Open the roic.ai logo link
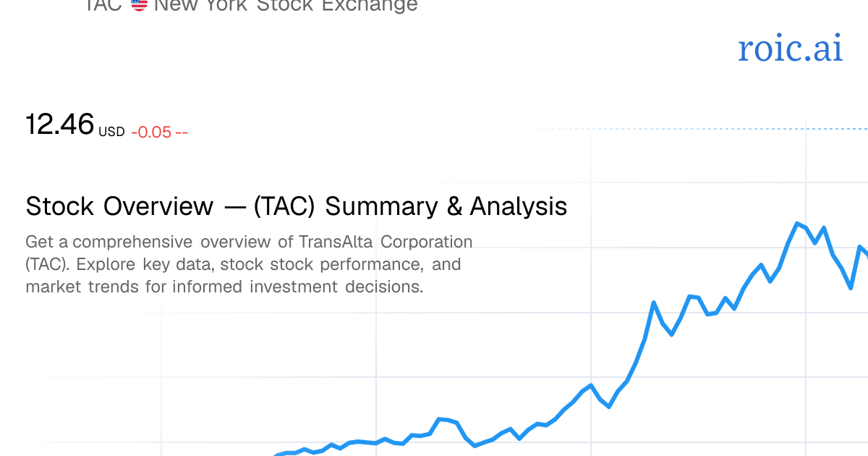Screen dimensions: 868x456 (791, 48)
